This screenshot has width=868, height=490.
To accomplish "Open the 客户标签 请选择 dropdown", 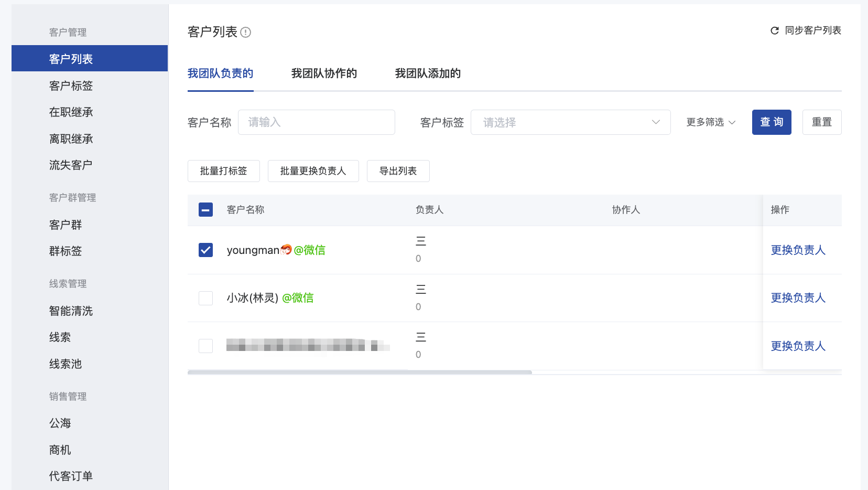I will tap(570, 122).
